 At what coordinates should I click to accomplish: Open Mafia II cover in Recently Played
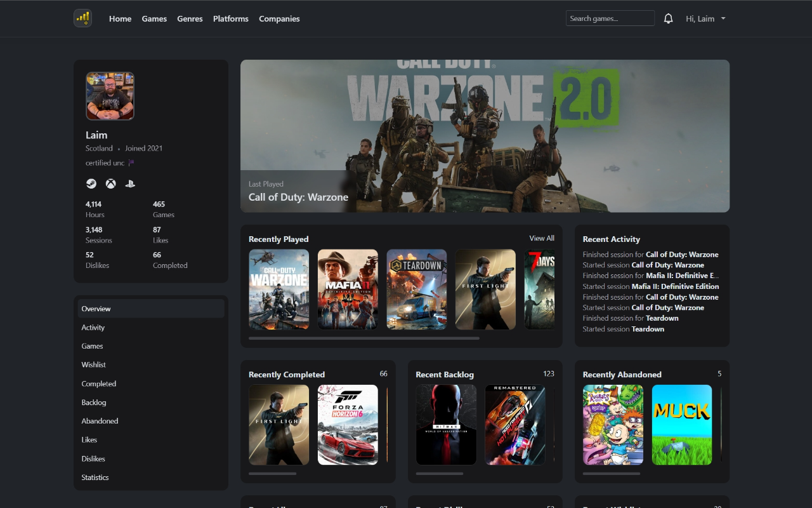click(348, 290)
